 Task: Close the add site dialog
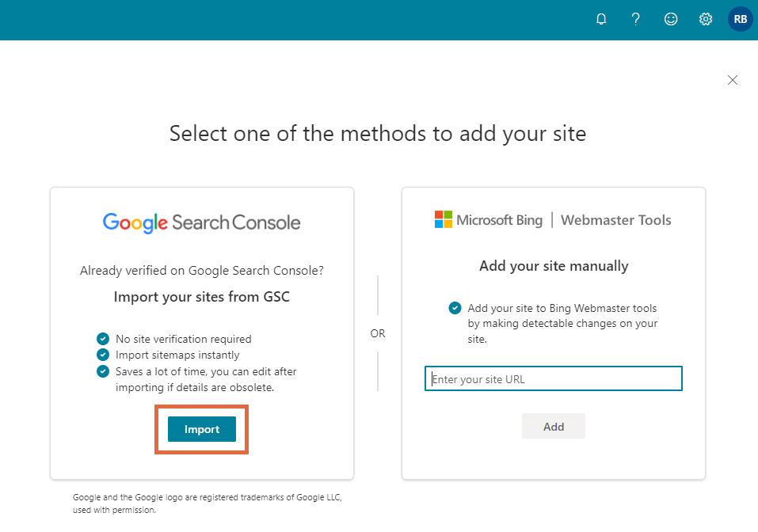coord(733,80)
